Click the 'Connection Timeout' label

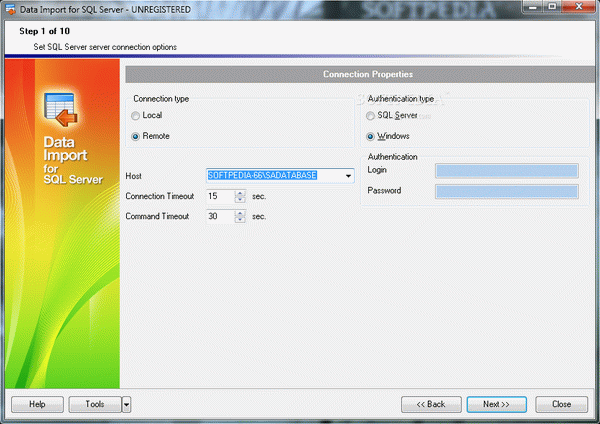tap(160, 196)
